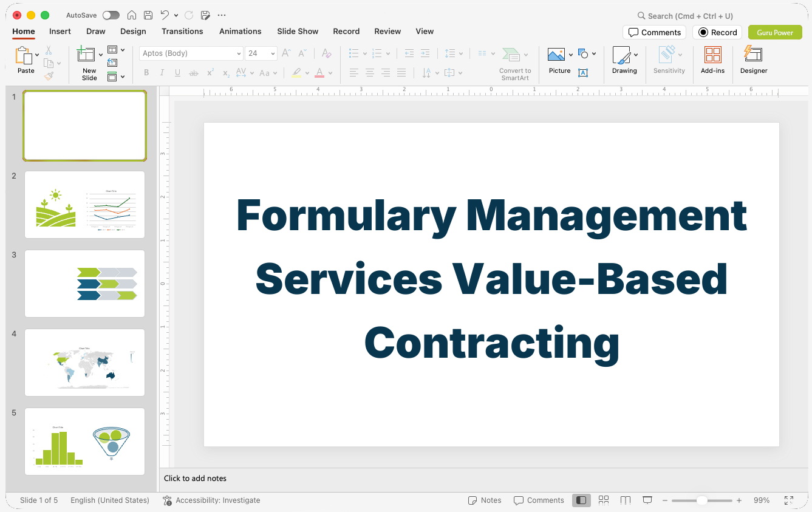Justify the paragraph text
Viewport: 812px width, 512px height.
point(401,73)
